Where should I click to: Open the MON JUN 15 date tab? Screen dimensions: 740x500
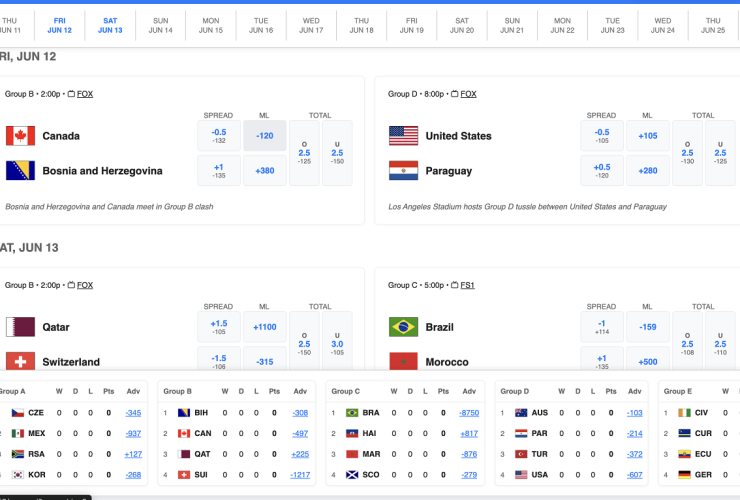210,25
